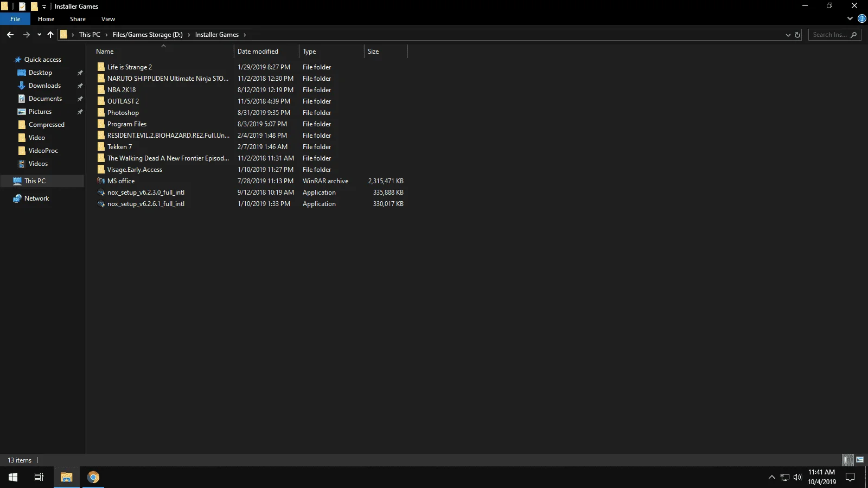Open the File menu

click(x=15, y=19)
